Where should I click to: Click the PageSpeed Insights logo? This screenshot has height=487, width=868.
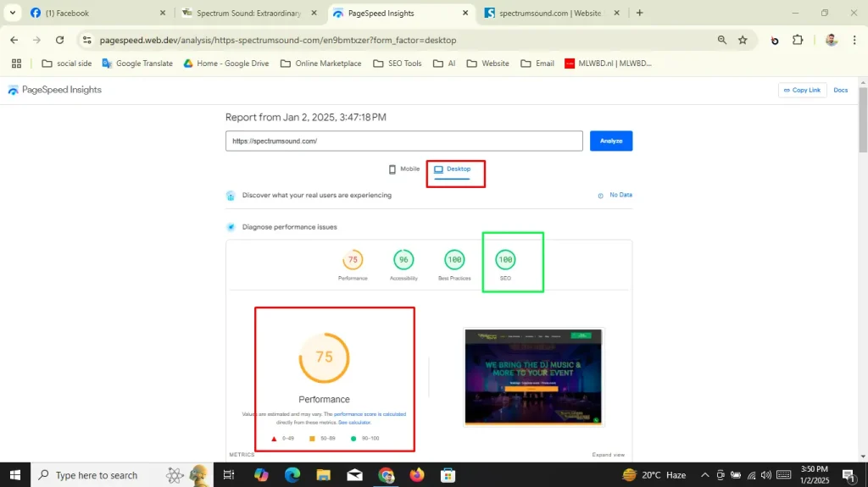[x=54, y=90]
